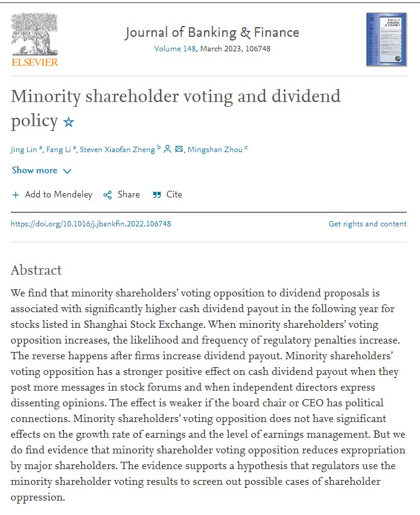Screen dimensions: 420x515
Task: Open the article DOI link
Action: click(x=91, y=224)
